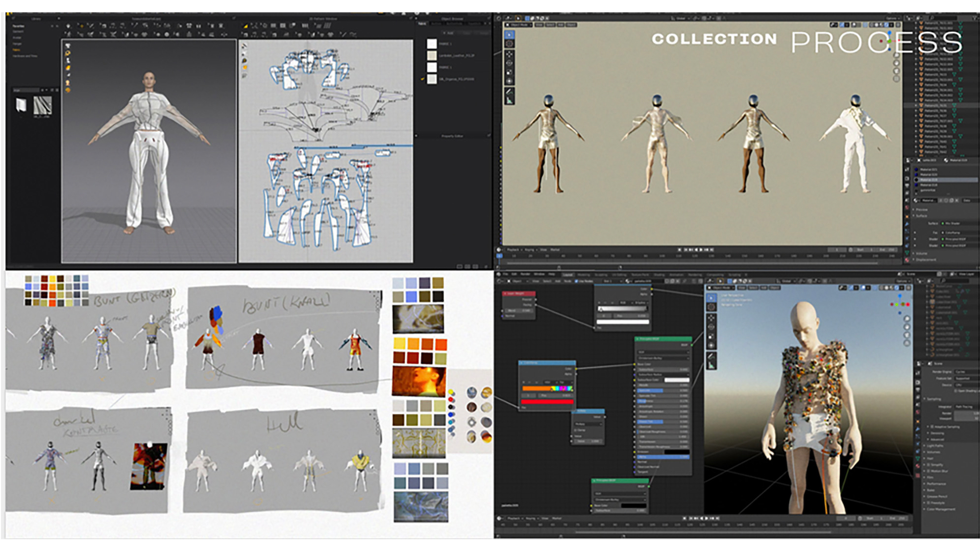Screen dimensions: 980x551
Task: Play animation in bottom-right Blender timeline
Action: 707,518
